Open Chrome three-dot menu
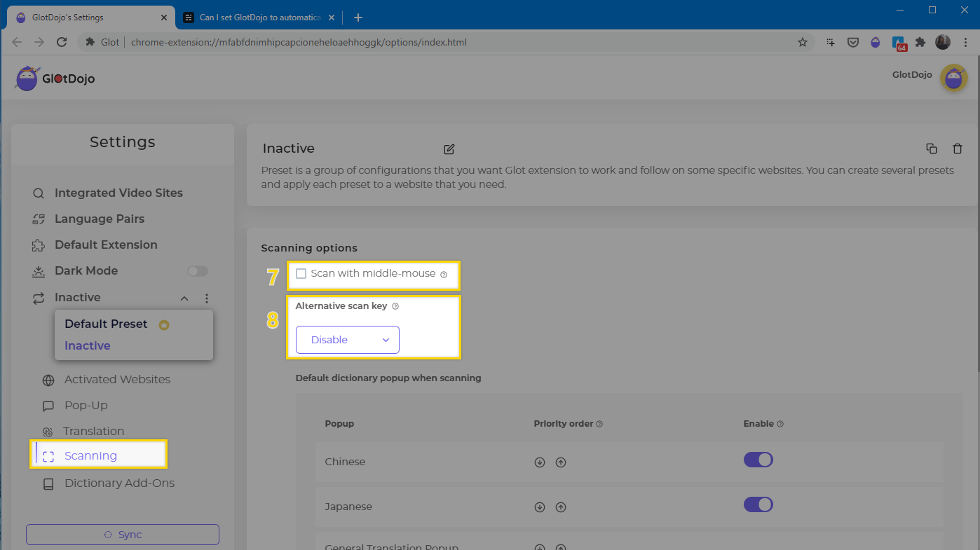 point(965,42)
